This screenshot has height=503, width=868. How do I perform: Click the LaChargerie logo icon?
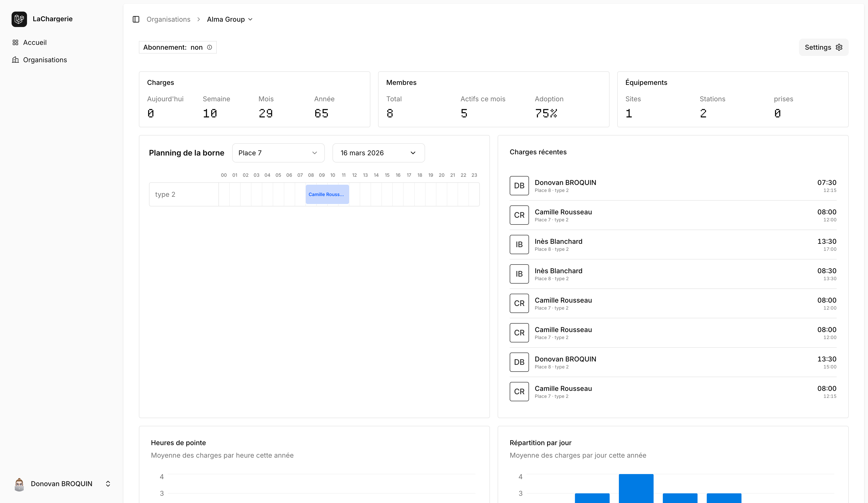coord(19,19)
